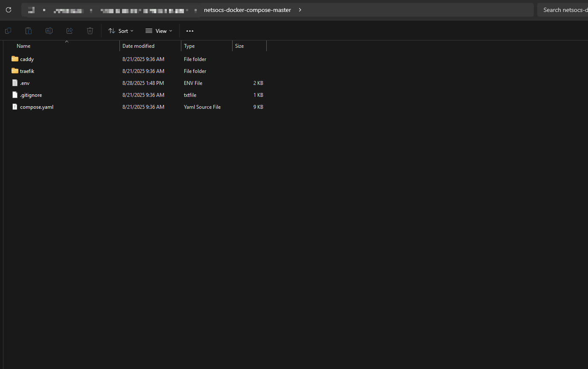Select the .gitignore file
Viewport: 588px width, 369px height.
(31, 95)
